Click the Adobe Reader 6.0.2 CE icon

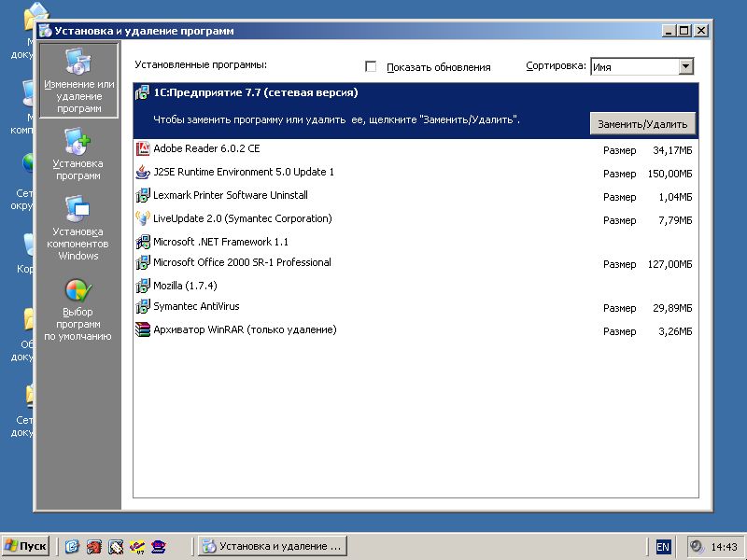[x=143, y=148]
